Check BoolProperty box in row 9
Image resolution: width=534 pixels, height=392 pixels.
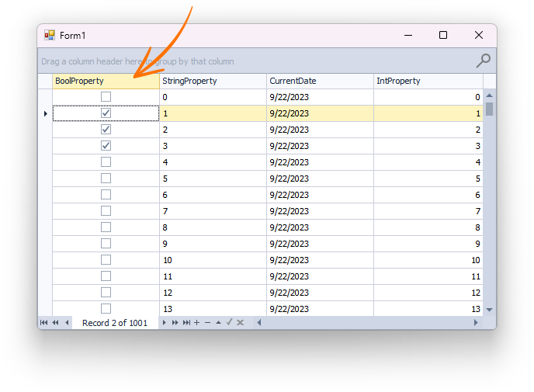(106, 244)
